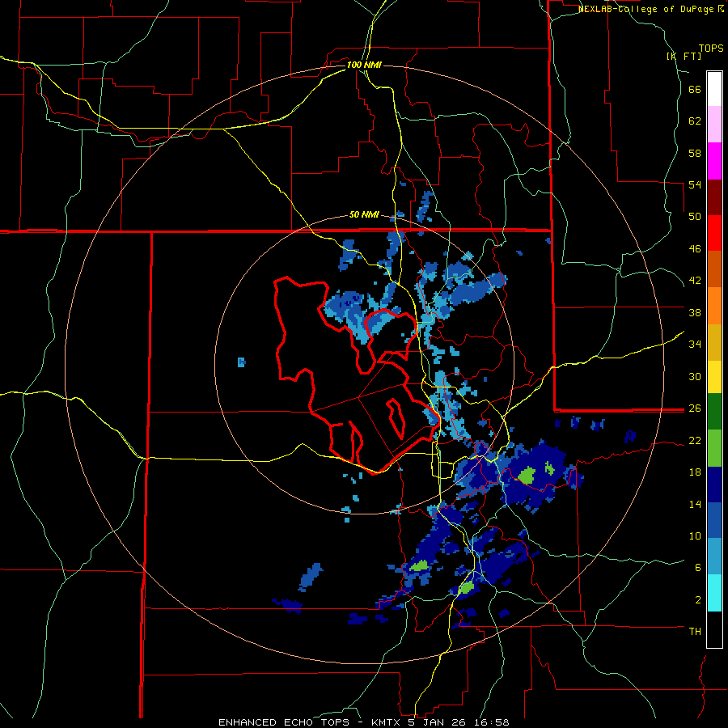The width and height of the screenshot is (728, 728).
Task: Click the TOPS legend title
Action: (711, 49)
